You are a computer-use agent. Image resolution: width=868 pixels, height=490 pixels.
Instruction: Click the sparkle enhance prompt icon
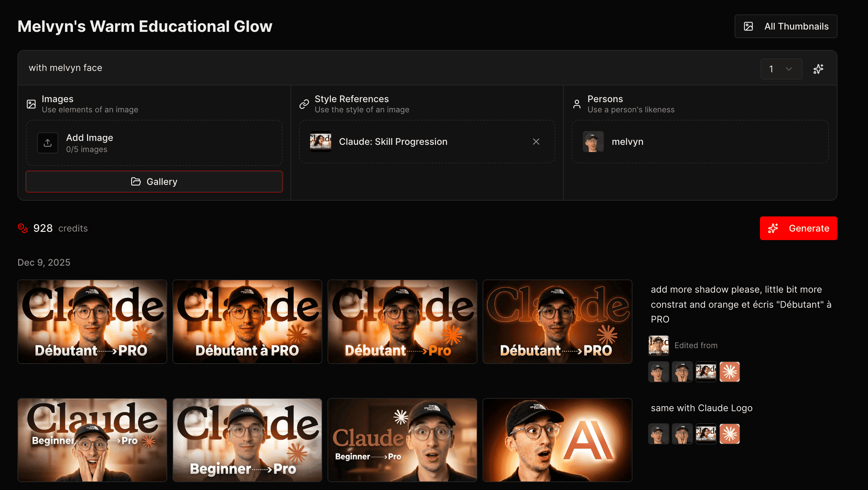pyautogui.click(x=818, y=69)
